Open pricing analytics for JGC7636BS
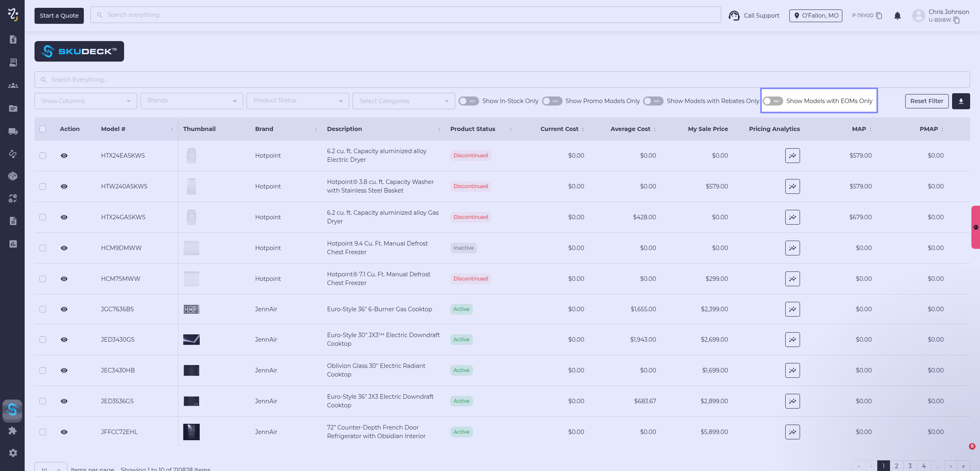 point(792,309)
